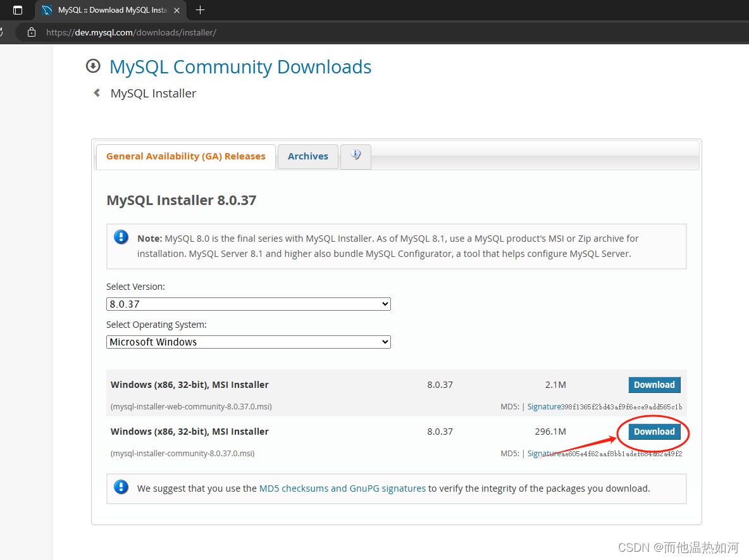Switch to the Archives tab

pos(307,156)
